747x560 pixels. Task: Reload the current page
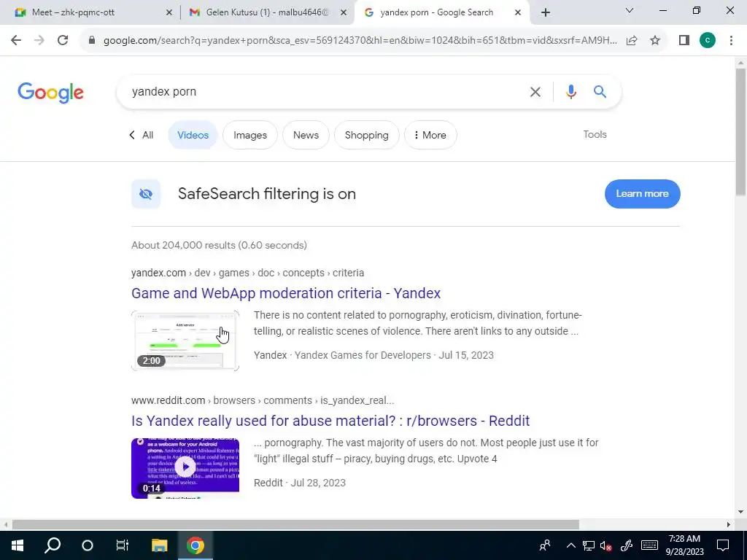(x=63, y=41)
